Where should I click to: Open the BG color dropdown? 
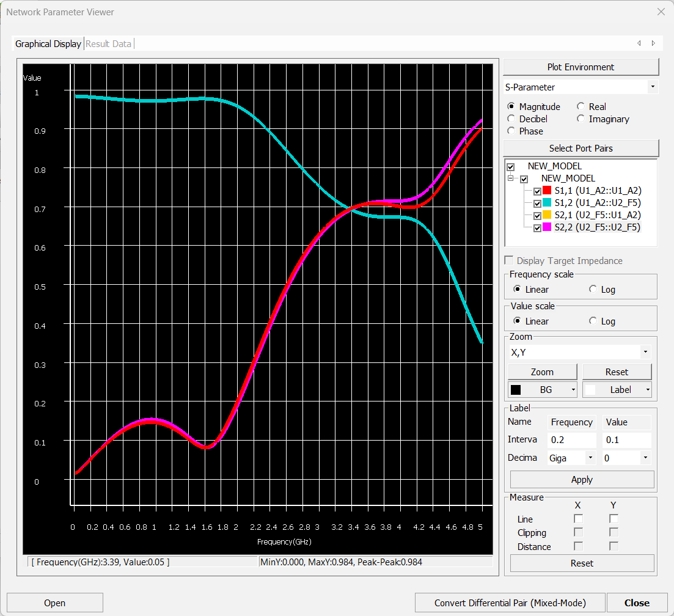pyautogui.click(x=543, y=390)
